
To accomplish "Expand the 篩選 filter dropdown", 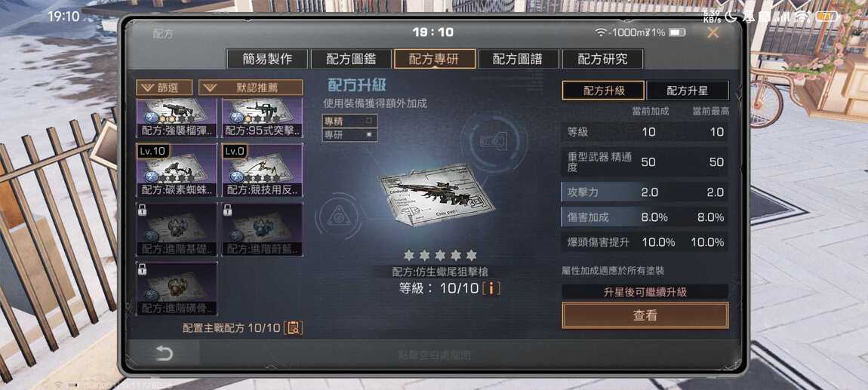I will [x=165, y=88].
